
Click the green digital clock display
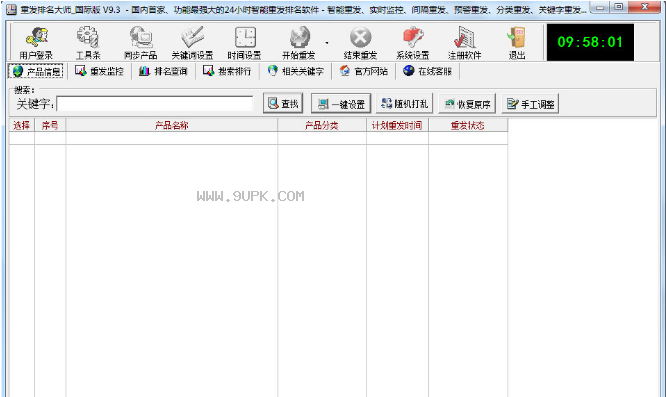click(590, 42)
